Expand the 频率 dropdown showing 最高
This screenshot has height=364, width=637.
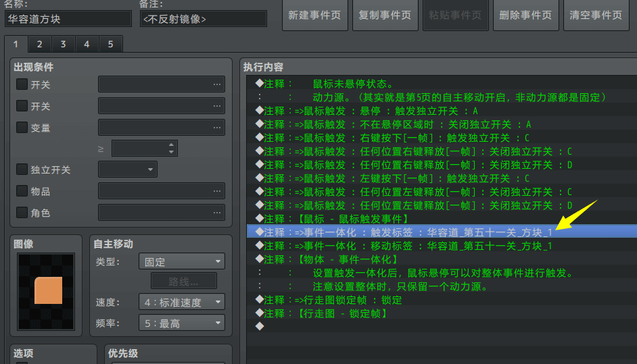click(x=181, y=323)
